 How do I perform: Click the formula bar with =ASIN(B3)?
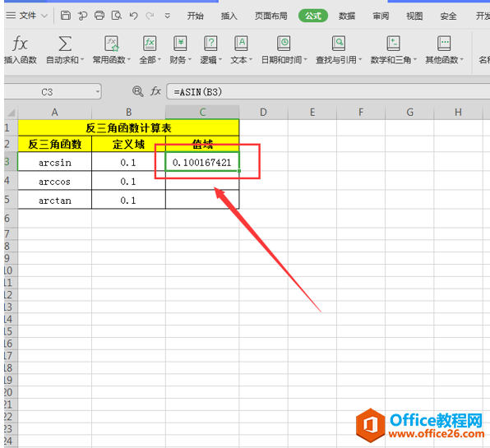[328, 91]
